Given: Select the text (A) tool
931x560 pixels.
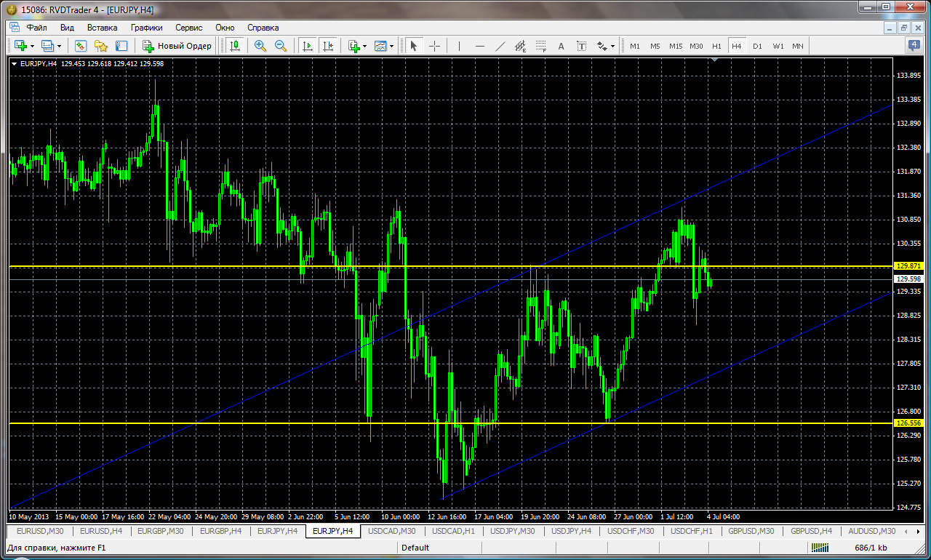Looking at the screenshot, I should (x=562, y=46).
